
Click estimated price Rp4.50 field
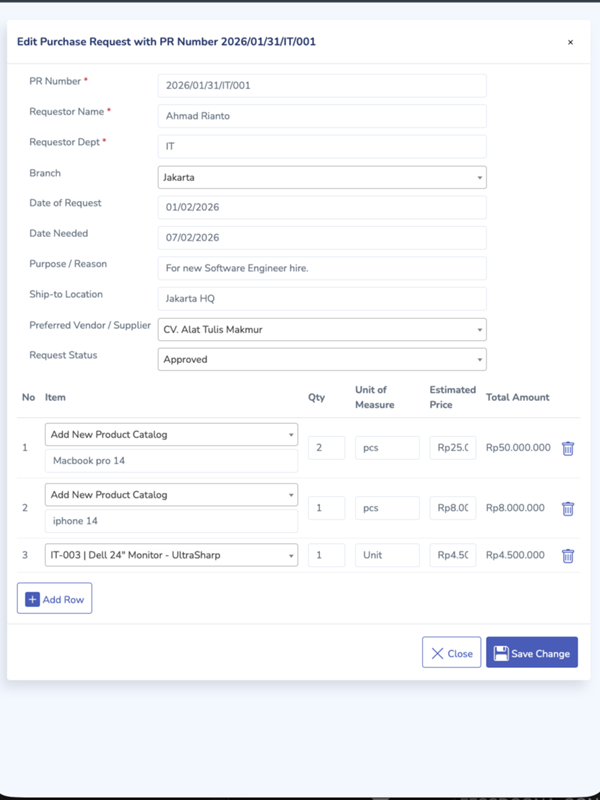453,555
